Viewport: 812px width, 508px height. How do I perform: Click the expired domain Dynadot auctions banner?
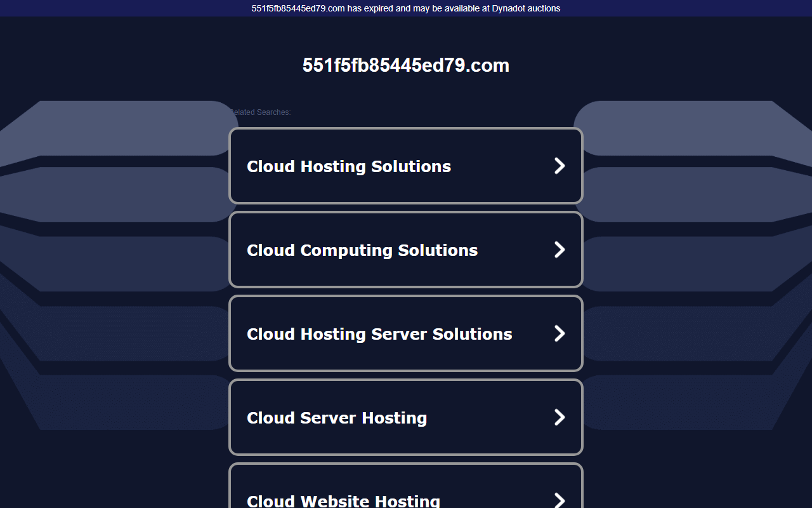(x=406, y=8)
